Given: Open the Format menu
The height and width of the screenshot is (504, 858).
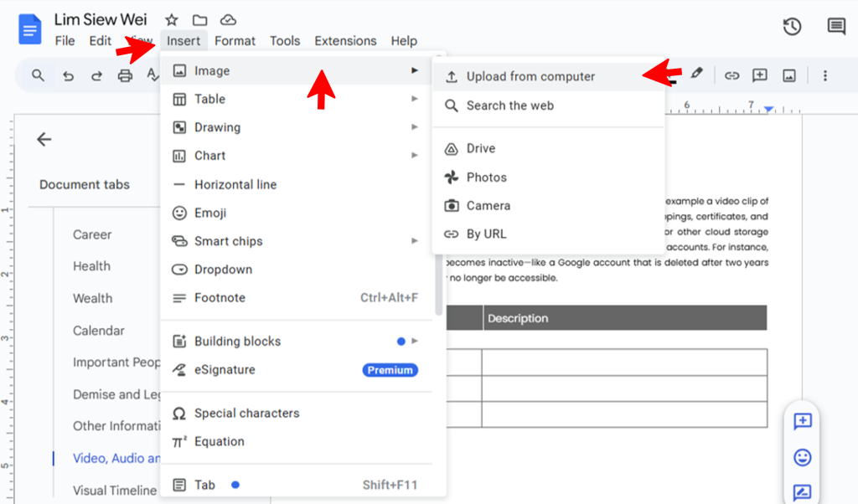Looking at the screenshot, I should 235,41.
